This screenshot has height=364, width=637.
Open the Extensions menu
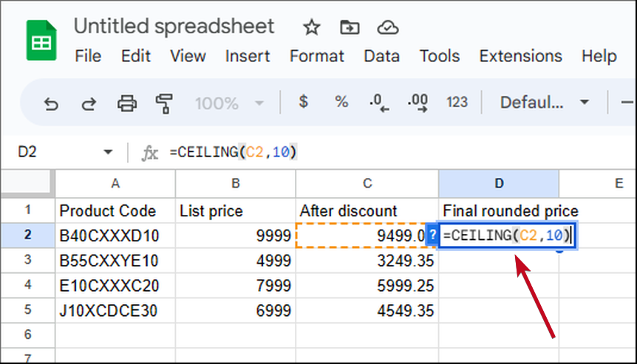pyautogui.click(x=520, y=55)
